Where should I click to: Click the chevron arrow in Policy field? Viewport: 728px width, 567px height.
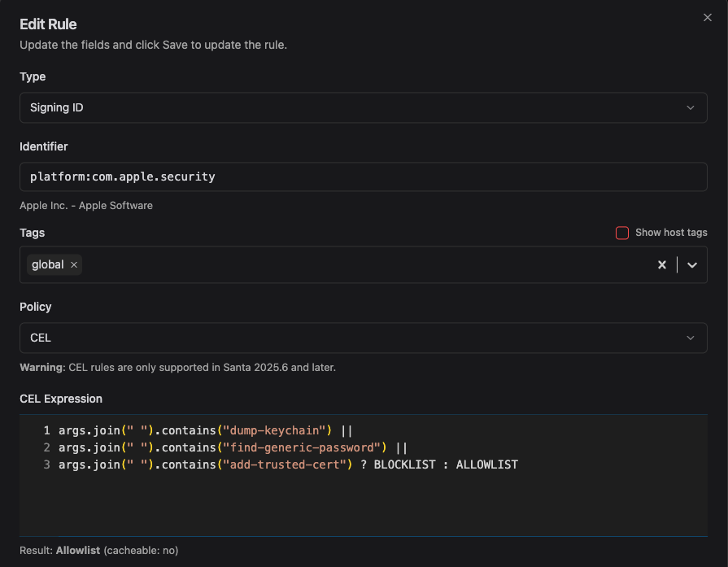pos(691,338)
